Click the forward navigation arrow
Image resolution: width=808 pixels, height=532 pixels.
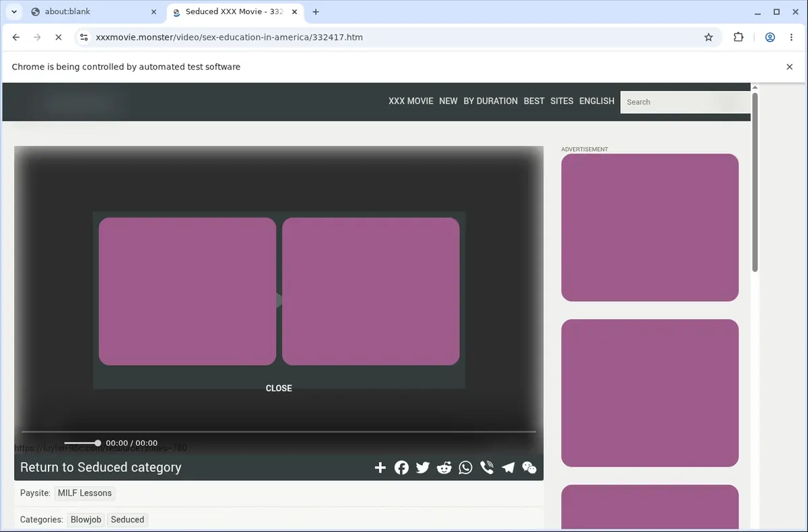37,37
